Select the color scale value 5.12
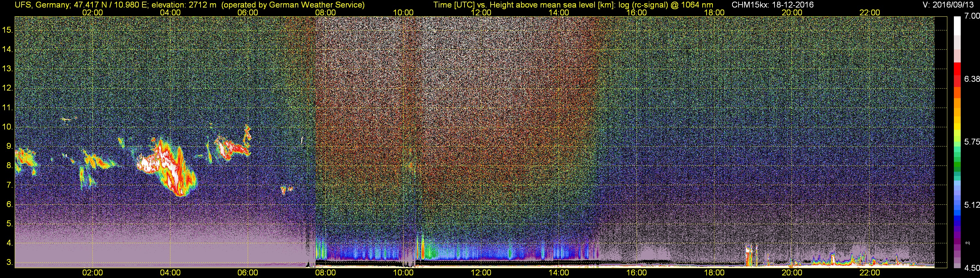Screen dimensions: 980x278 coord(972,205)
